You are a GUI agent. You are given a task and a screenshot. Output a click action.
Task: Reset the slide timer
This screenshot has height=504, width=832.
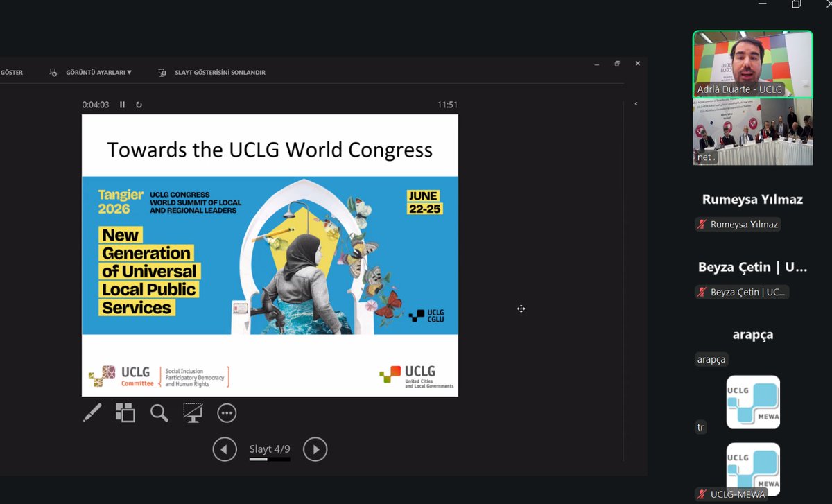[x=139, y=105]
